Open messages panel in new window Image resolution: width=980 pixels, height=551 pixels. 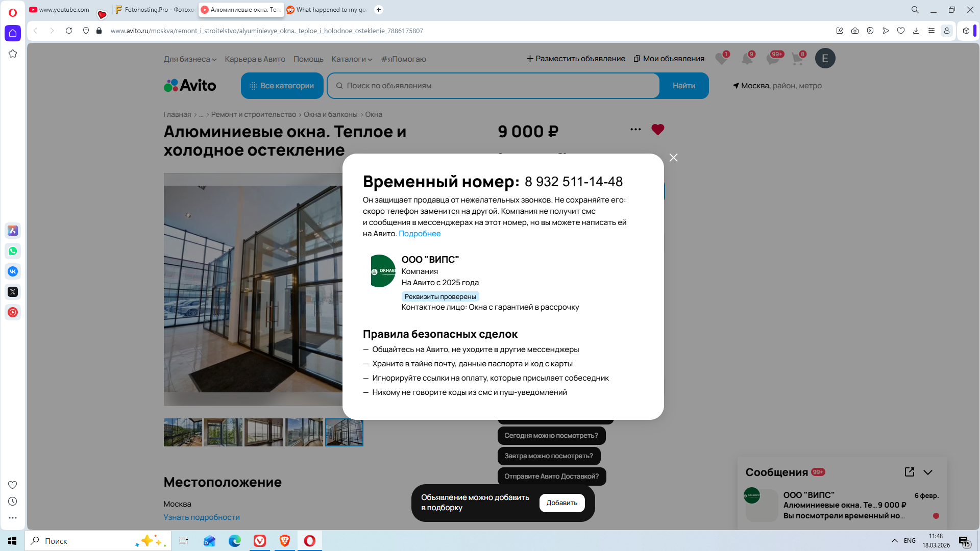(909, 472)
